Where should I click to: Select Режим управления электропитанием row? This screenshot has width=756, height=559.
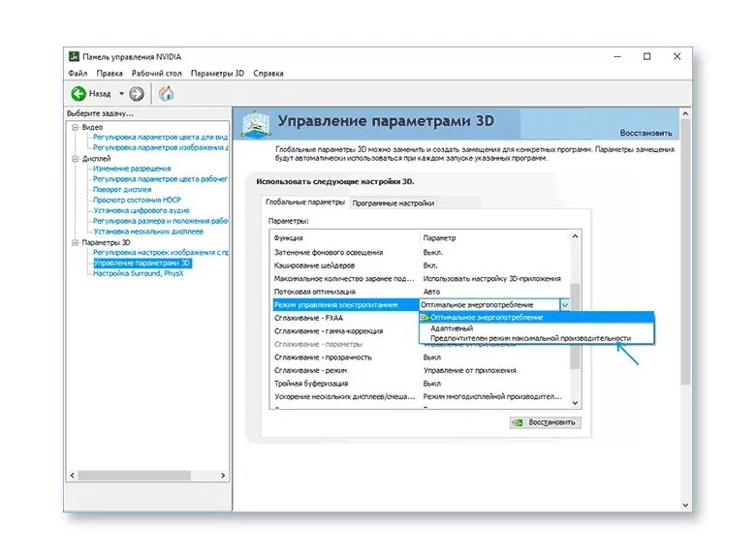tap(346, 305)
